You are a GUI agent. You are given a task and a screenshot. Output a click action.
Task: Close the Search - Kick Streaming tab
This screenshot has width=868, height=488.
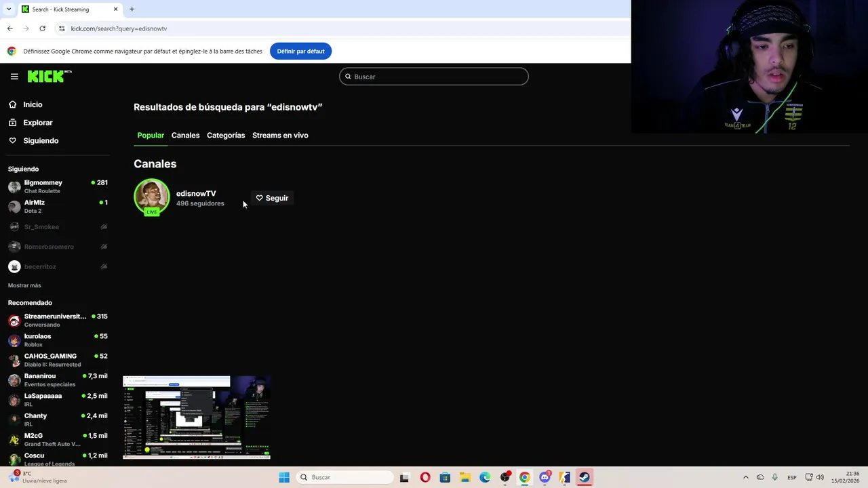point(115,9)
